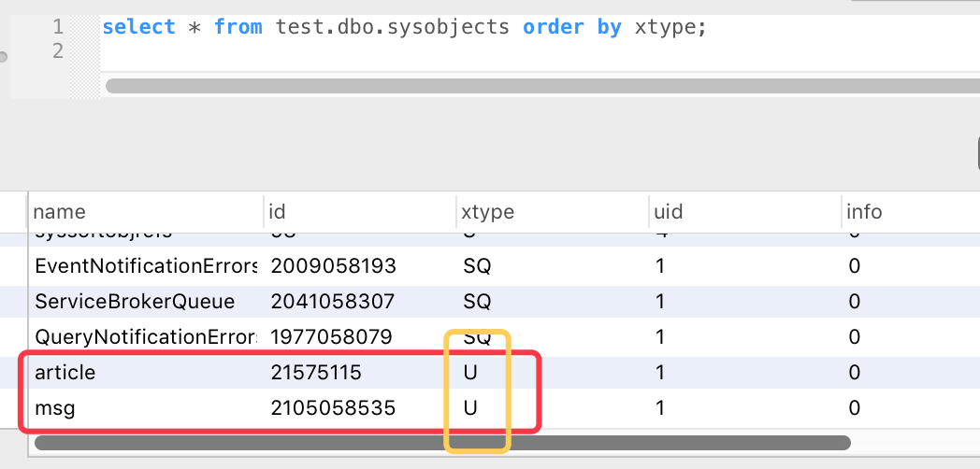Viewport: 980px width, 469px height.
Task: Select the EventNotificationErrors name cell
Action: point(145,266)
